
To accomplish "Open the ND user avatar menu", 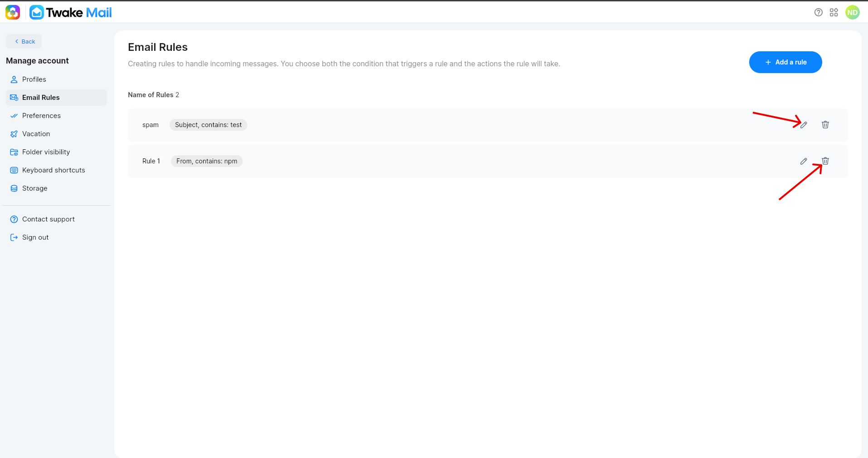I will [x=853, y=12].
